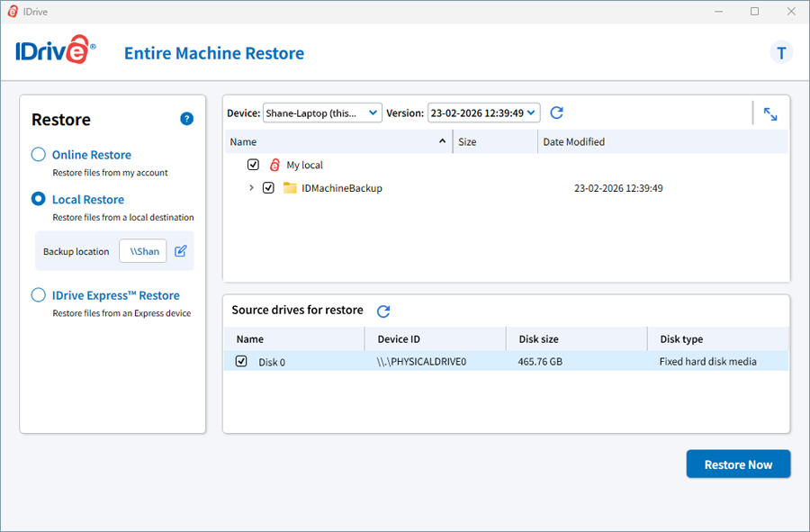Screen dimensions: 810x532
Task: Refresh the device version list
Action: [556, 113]
